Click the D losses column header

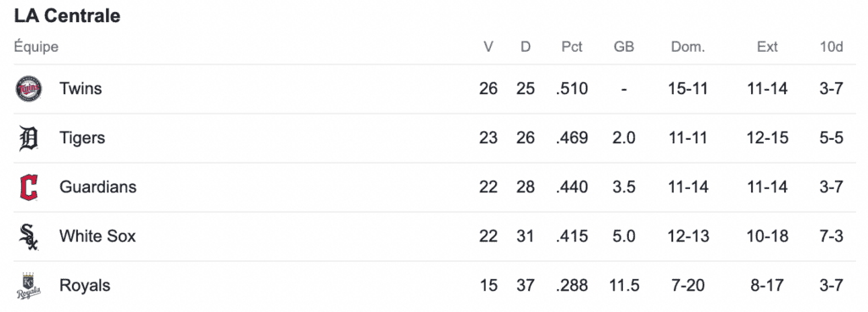click(526, 47)
